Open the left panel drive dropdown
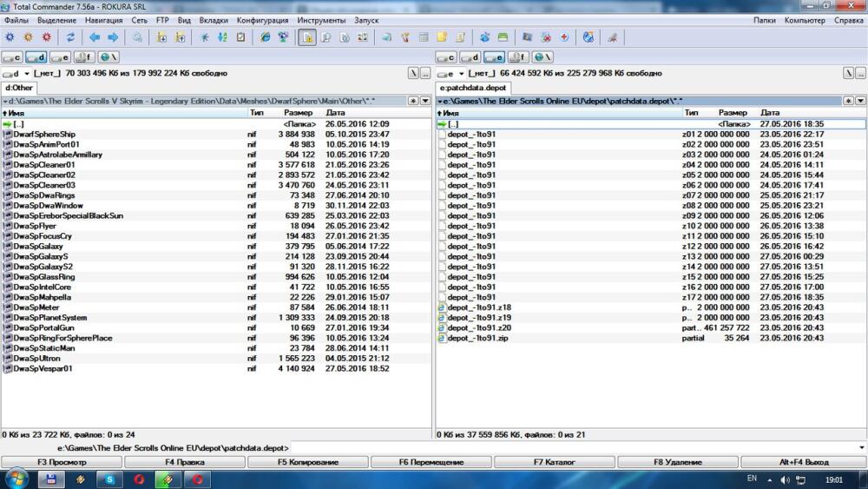 click(26, 73)
